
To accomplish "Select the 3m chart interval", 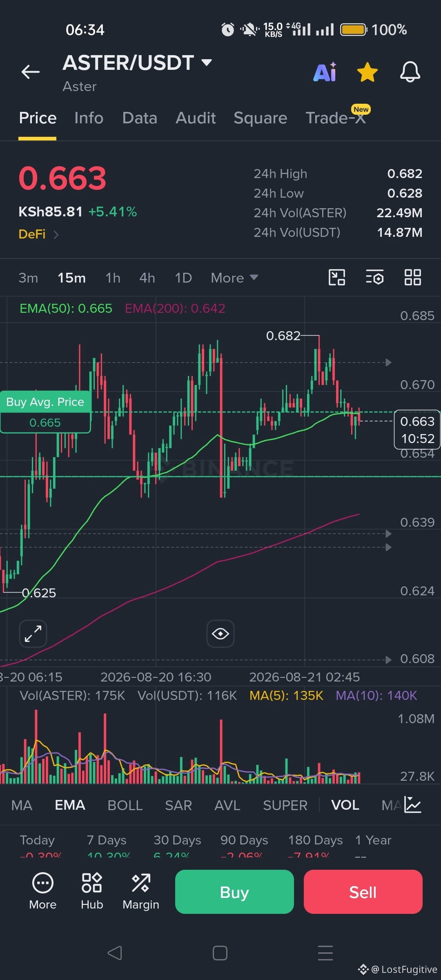I will click(28, 278).
